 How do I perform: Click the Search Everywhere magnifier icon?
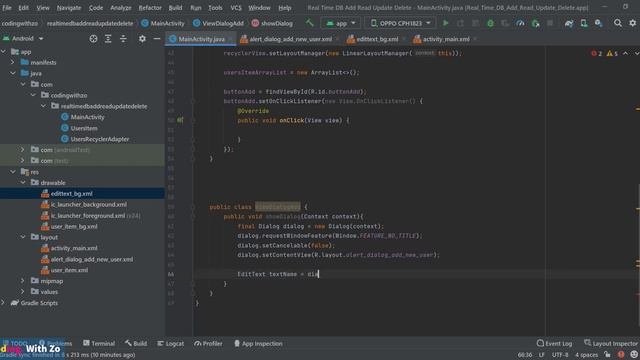(618, 23)
